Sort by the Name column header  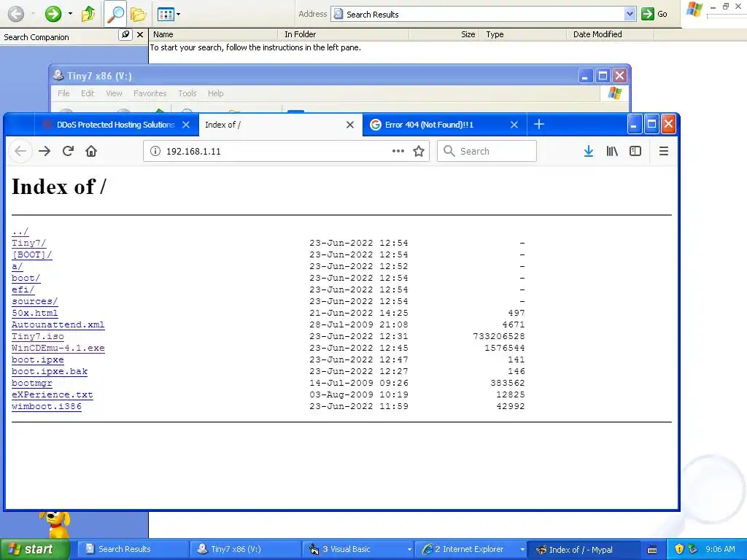pos(213,34)
